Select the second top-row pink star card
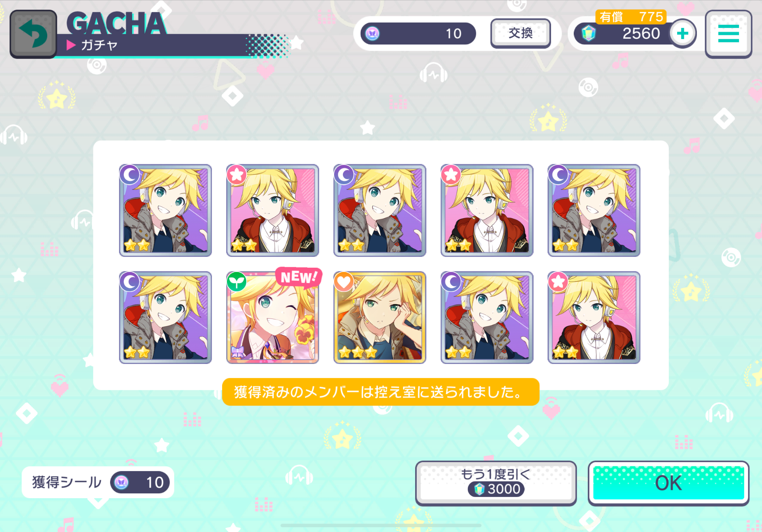 coord(272,210)
